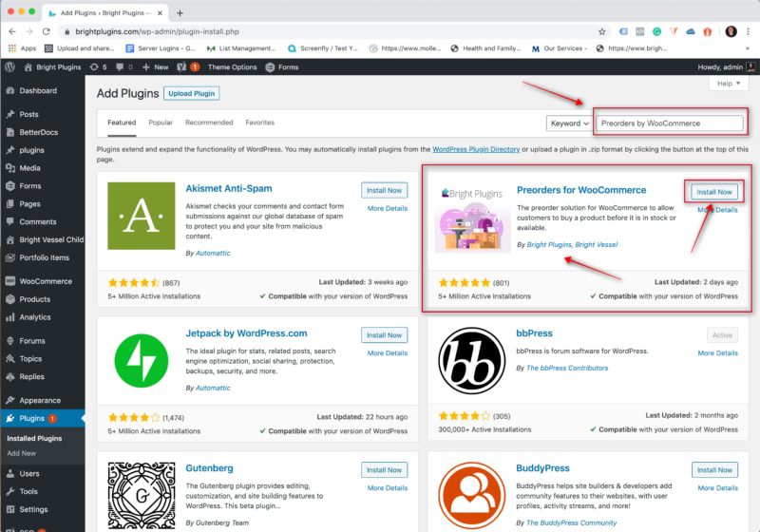This screenshot has width=760, height=532.
Task: Switch to the Featured tab
Action: point(122,123)
